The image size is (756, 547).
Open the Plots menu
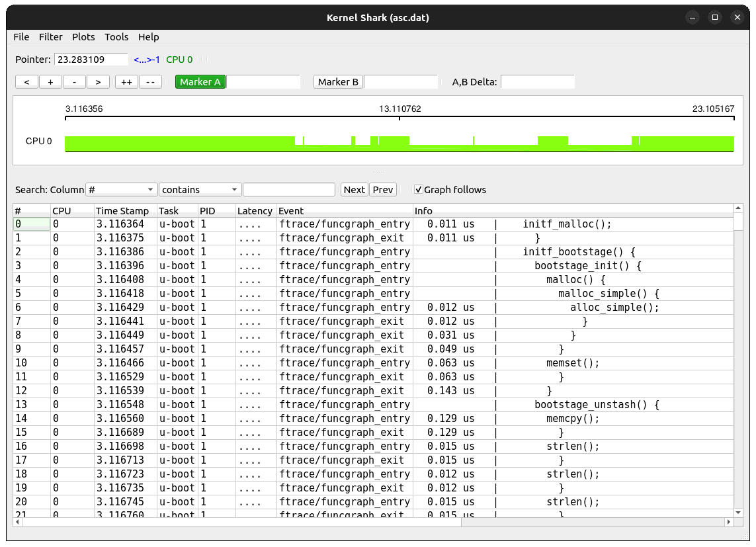pos(83,37)
